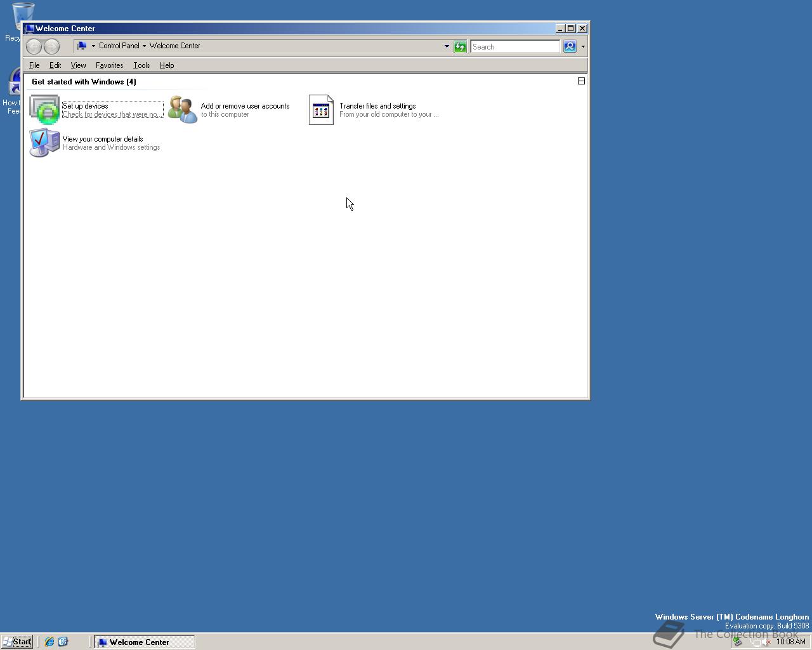The width and height of the screenshot is (812, 650).
Task: Open the Edit menu
Action: click(x=55, y=65)
